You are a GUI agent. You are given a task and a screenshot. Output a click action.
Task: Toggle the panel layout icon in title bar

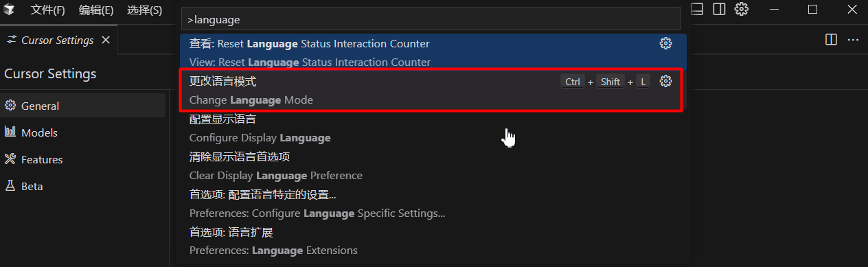tap(697, 9)
